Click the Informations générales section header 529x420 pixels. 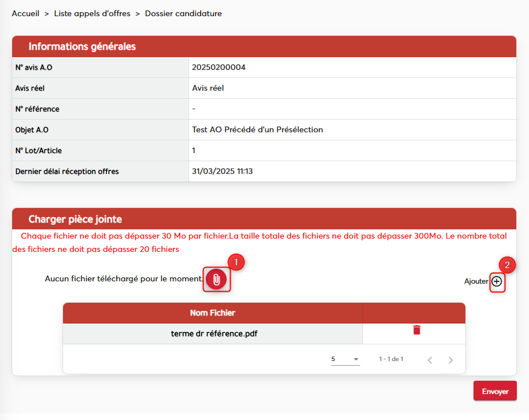tap(82, 46)
